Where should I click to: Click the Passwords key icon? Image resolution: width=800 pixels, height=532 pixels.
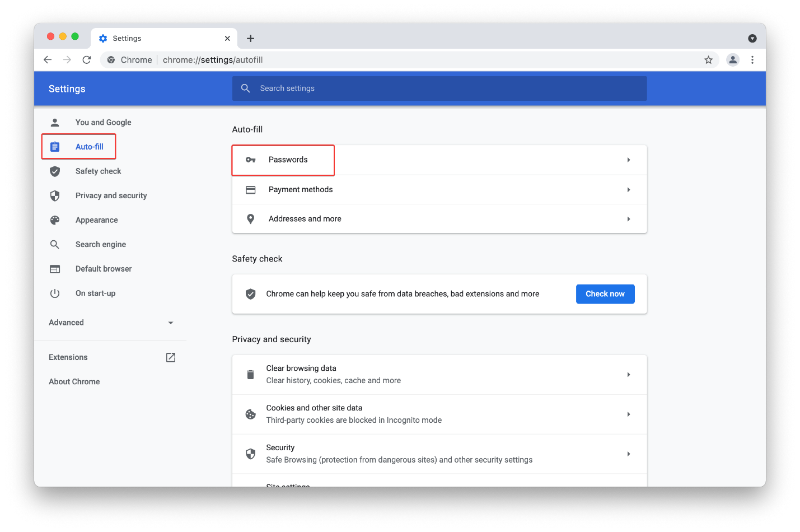[250, 160]
